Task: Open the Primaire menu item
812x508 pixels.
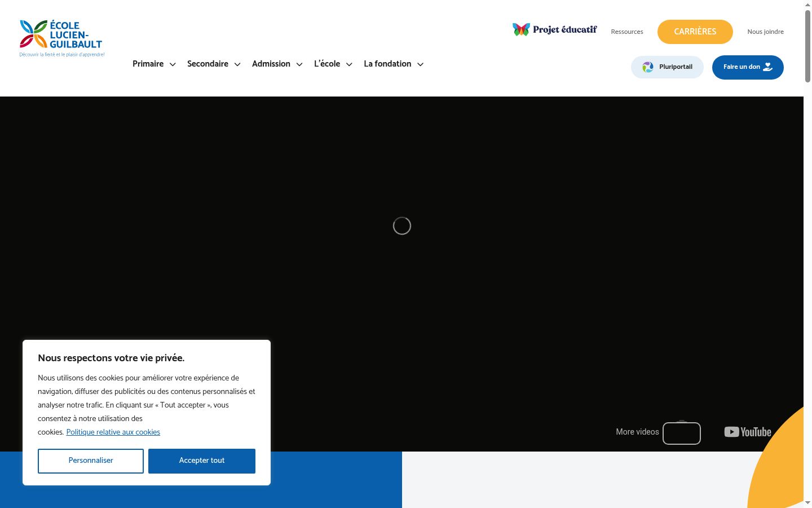Action: point(148,64)
